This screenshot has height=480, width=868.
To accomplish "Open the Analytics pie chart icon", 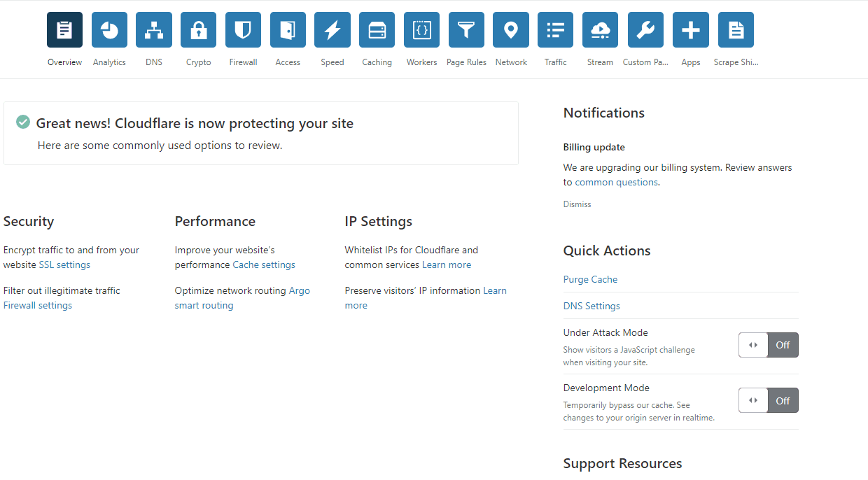I will 109,30.
